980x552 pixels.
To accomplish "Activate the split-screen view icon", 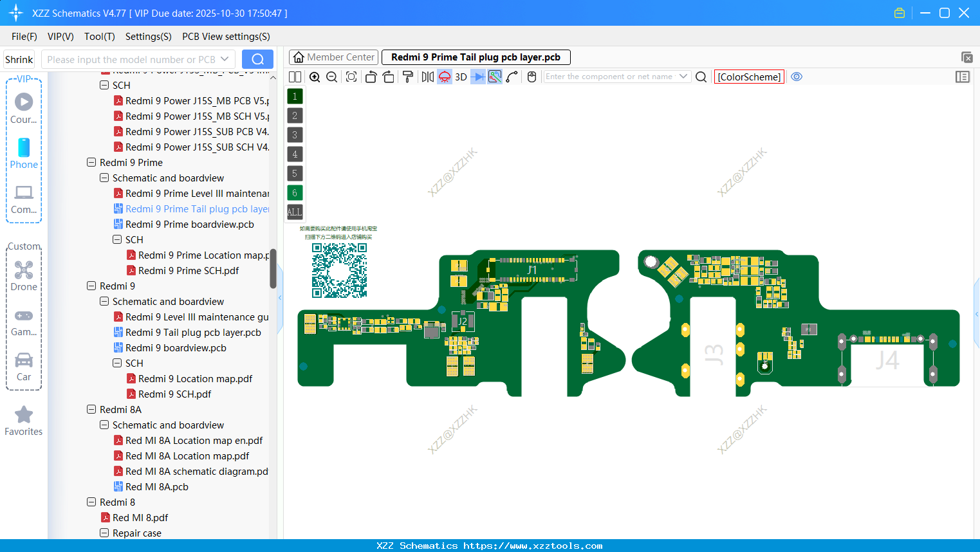I will pos(294,77).
